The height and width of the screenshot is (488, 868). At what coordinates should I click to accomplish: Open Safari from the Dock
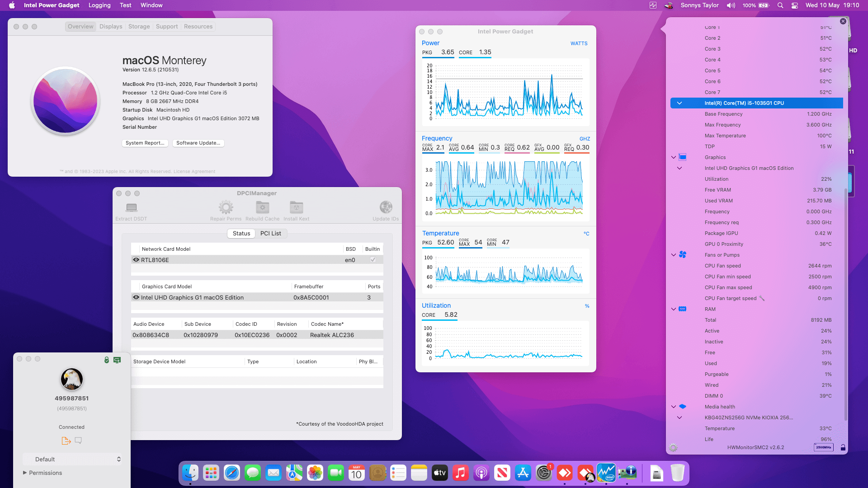pyautogui.click(x=232, y=473)
